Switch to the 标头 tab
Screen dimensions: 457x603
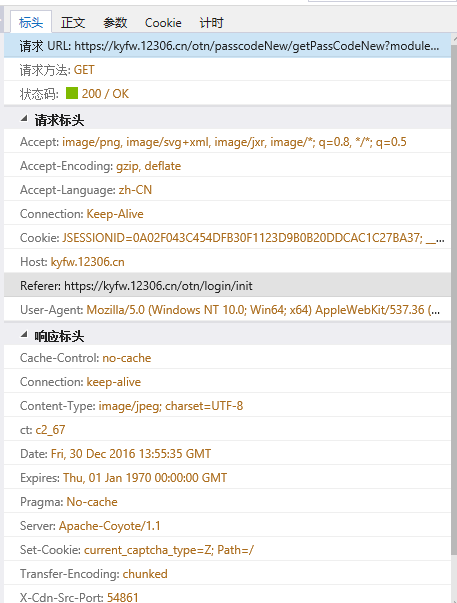pyautogui.click(x=31, y=22)
